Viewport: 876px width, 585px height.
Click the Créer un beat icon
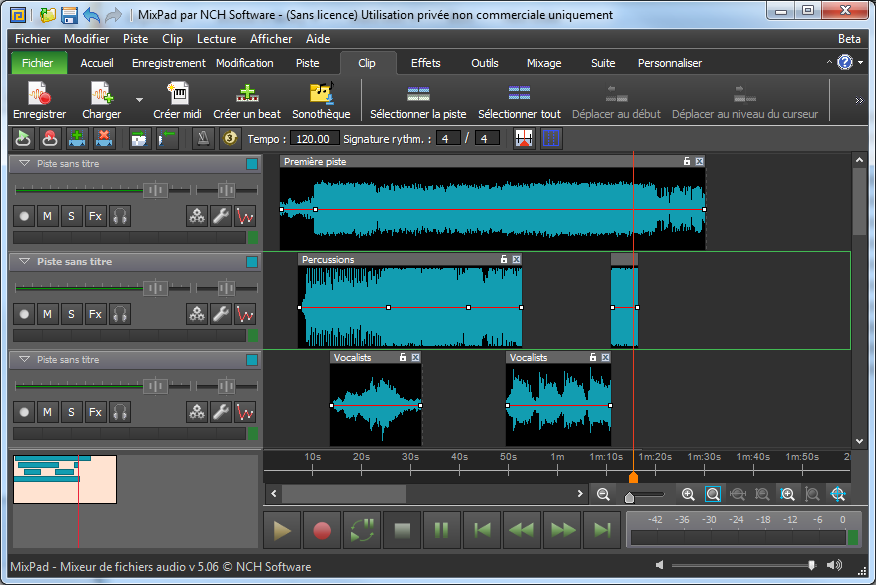pyautogui.click(x=247, y=101)
